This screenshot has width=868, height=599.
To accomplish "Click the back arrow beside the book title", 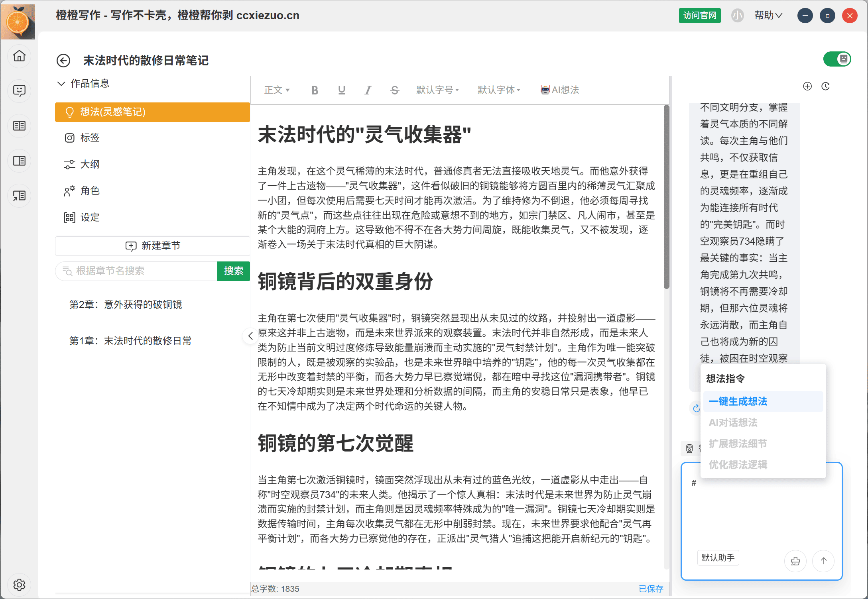I will (63, 61).
